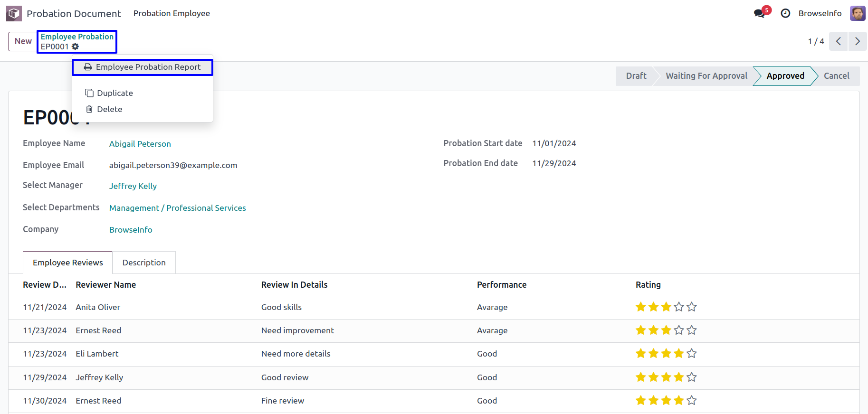Click the gear icon next to EP0001

coord(76,47)
